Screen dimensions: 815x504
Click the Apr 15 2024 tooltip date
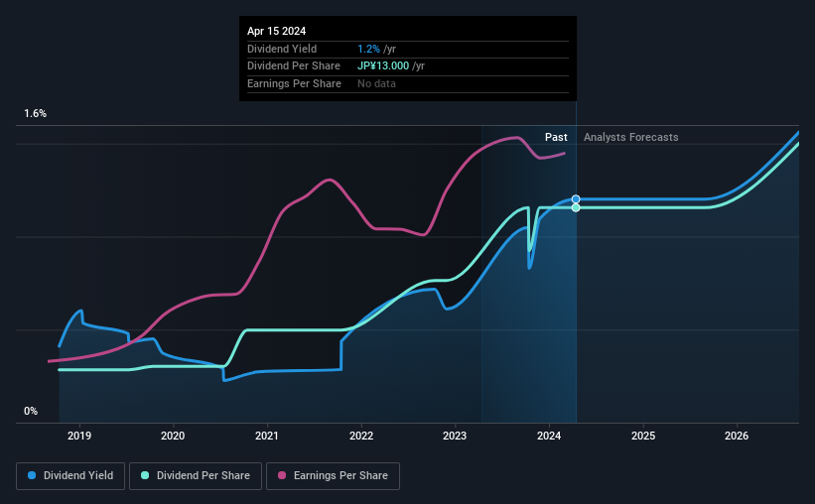point(277,31)
